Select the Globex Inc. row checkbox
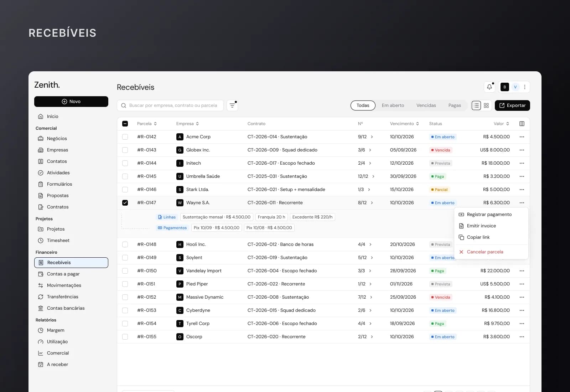 [125, 150]
